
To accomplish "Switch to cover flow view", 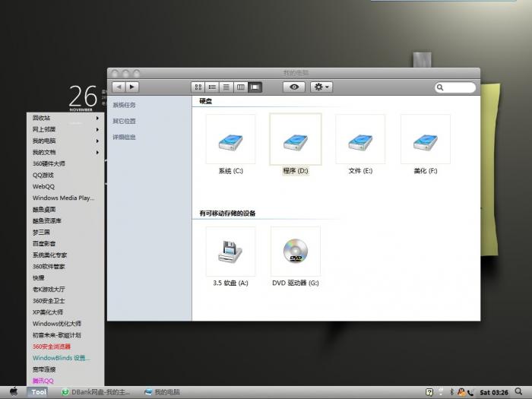I will tap(255, 87).
